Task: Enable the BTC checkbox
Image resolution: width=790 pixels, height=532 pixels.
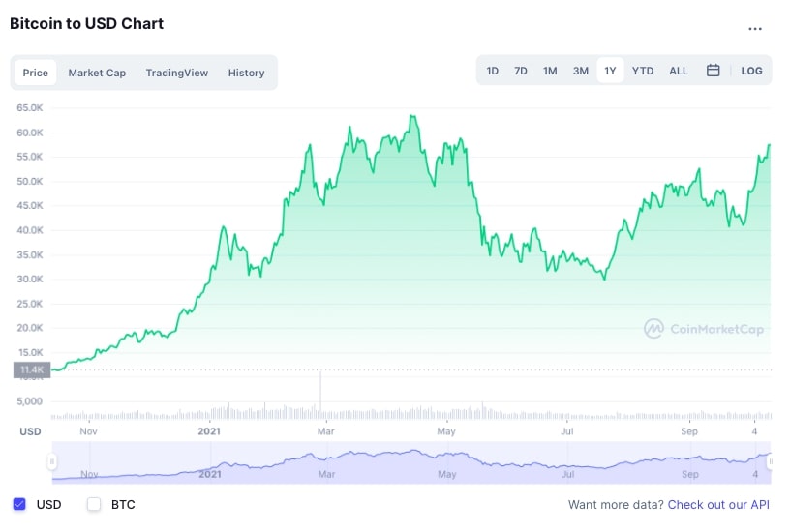Action: [94, 504]
